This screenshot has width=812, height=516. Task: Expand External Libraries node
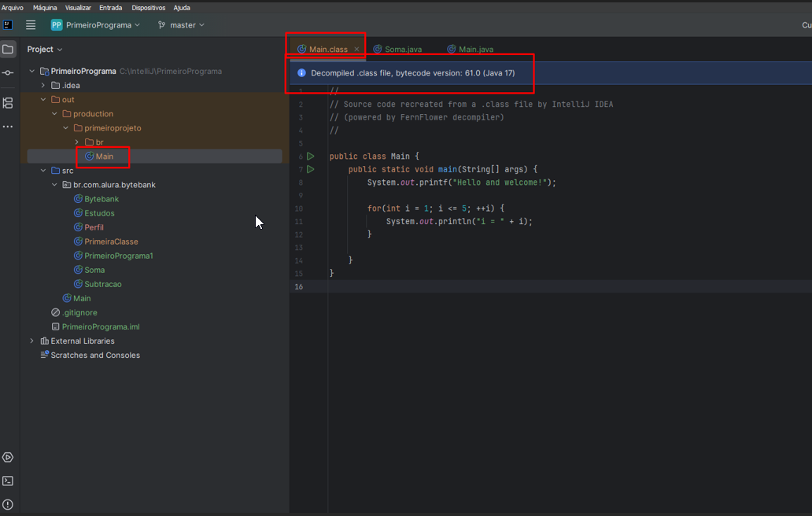click(32, 341)
